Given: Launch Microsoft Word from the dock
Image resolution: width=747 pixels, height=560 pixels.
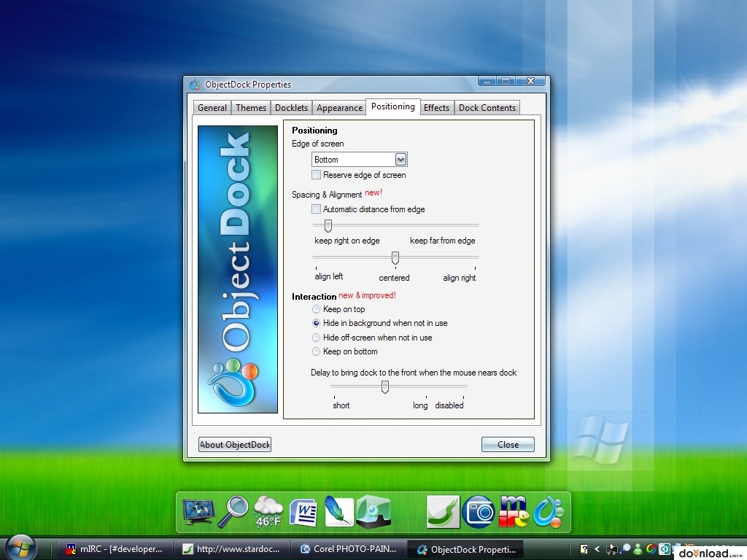Looking at the screenshot, I should [303, 513].
